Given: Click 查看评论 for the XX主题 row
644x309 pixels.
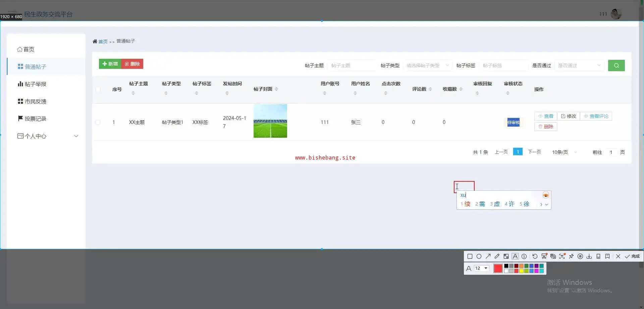Looking at the screenshot, I should [x=596, y=116].
